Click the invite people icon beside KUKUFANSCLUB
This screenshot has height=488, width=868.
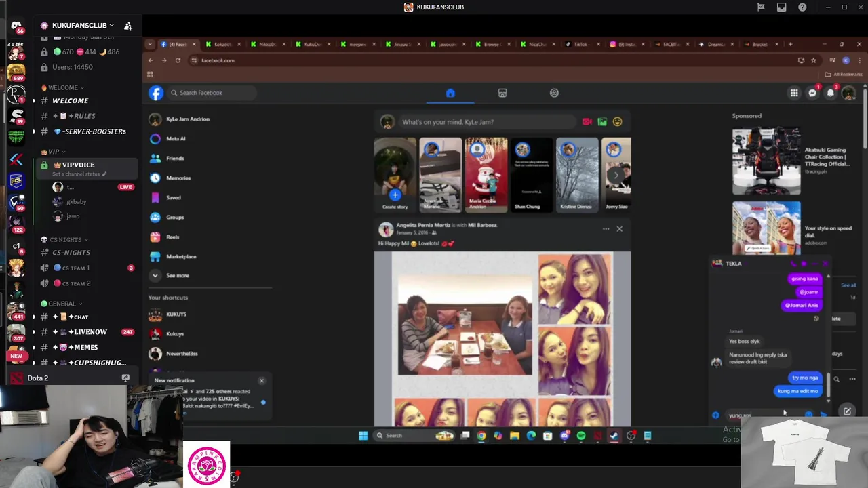click(128, 26)
